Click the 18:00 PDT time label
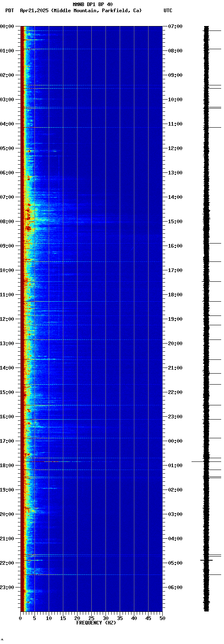This screenshot has width=224, height=644. 7,466
